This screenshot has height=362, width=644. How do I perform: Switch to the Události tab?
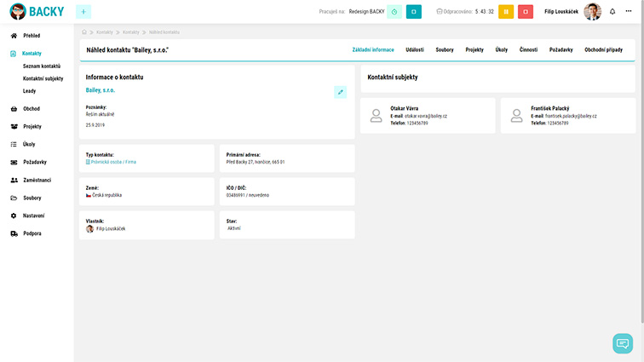(x=414, y=49)
